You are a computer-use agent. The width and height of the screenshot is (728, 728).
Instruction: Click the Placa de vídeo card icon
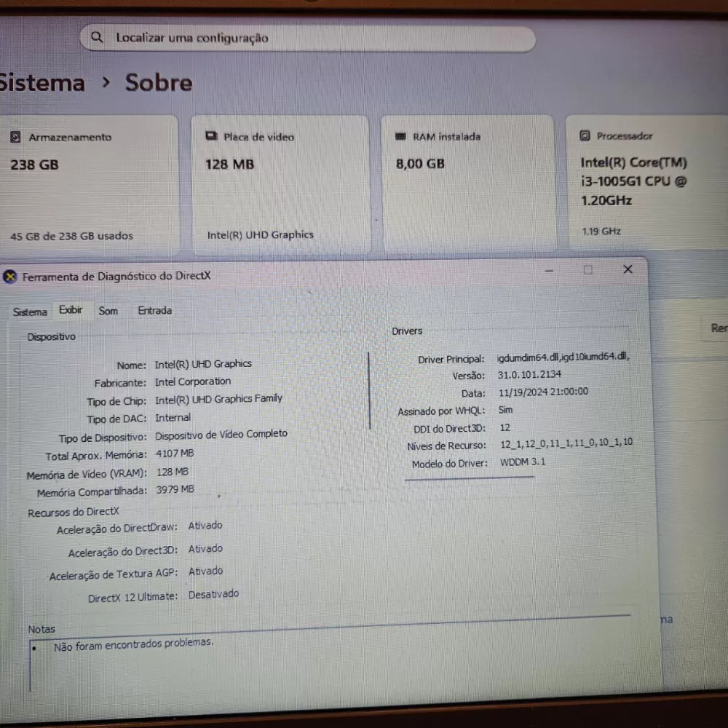point(211,136)
